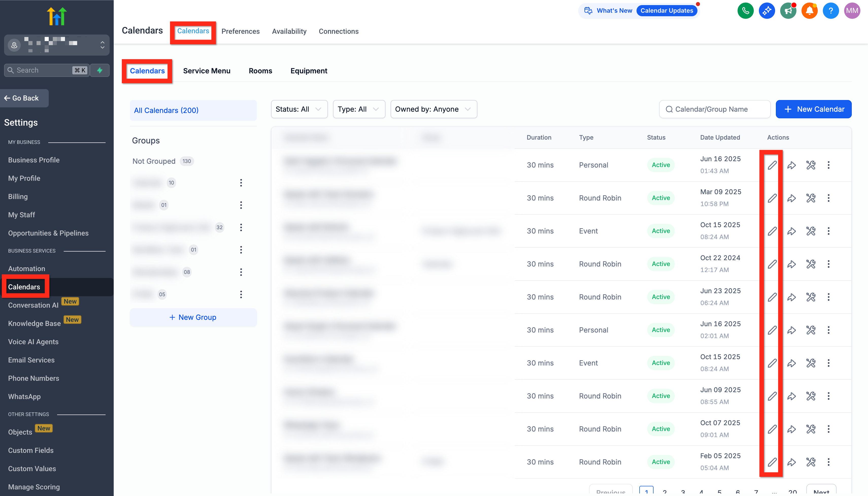The height and width of the screenshot is (496, 868).
Task: Click edit pencil for Jun 16 01:43 AM calendar
Action: pos(772,165)
